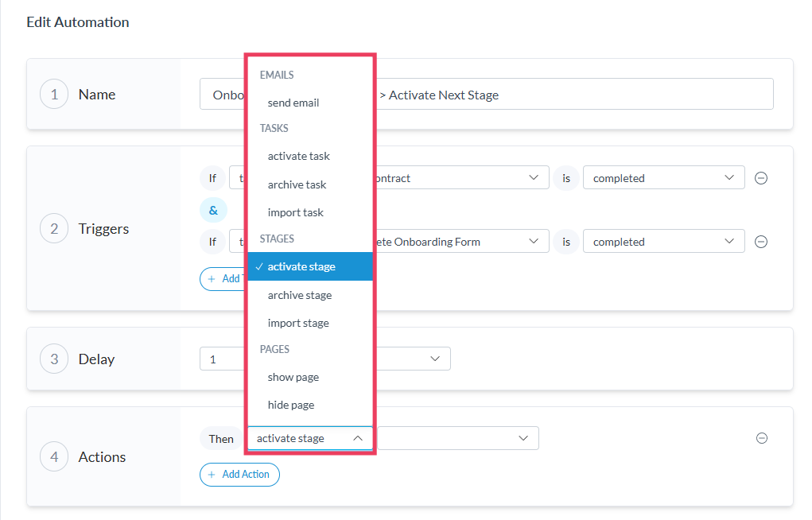The image size is (812, 520).
Task: Pick 'import stage' from the list
Action: 298,323
